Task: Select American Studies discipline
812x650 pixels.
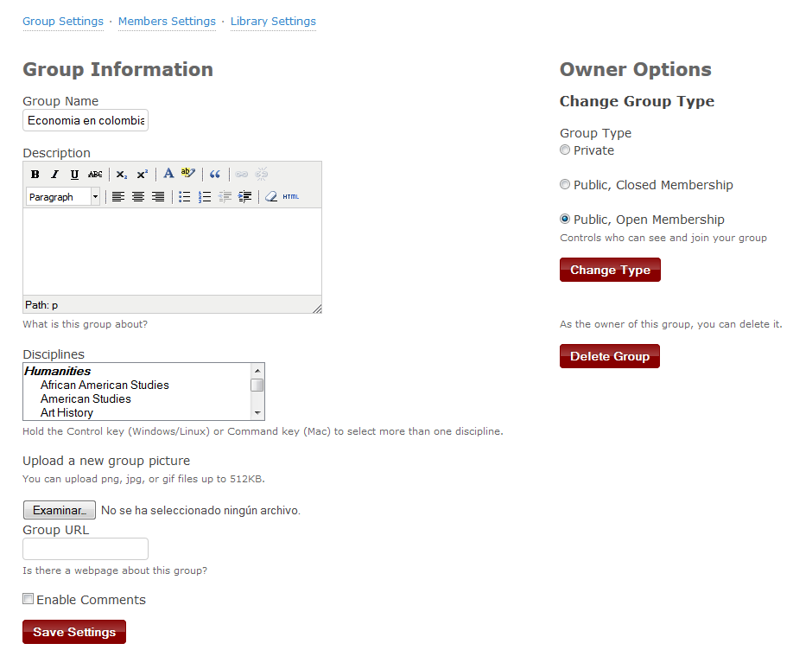Action: point(86,399)
